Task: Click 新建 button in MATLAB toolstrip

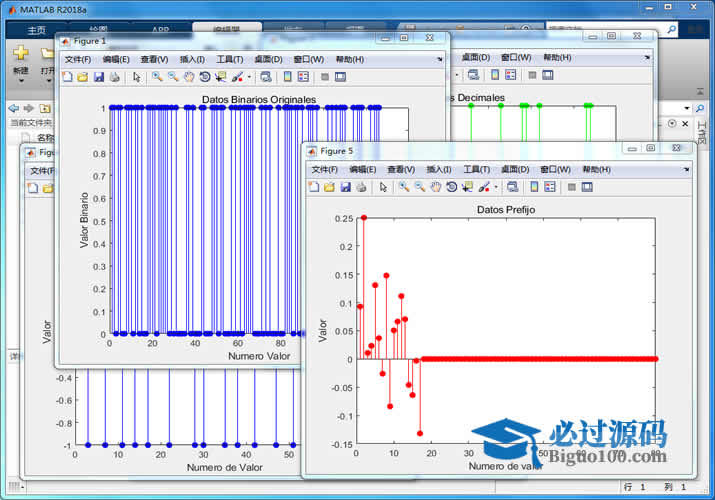Action: (20, 71)
